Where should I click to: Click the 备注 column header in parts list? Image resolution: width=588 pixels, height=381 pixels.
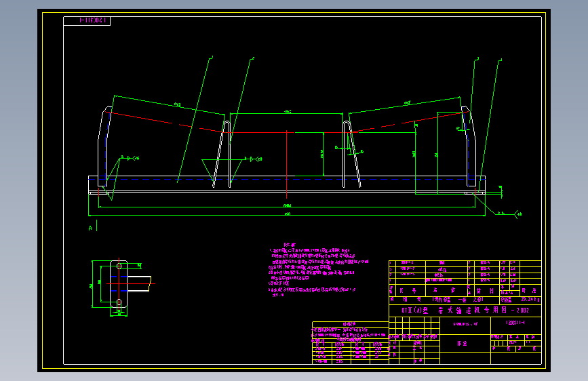(x=529, y=291)
